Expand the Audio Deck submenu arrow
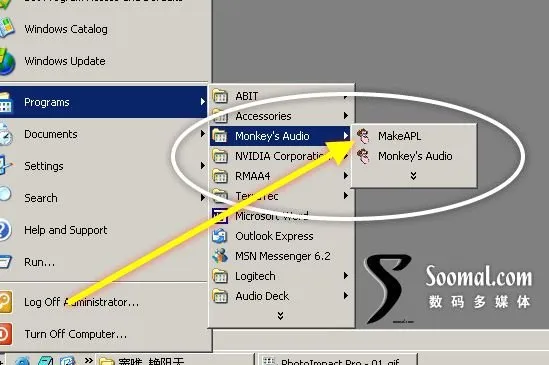 click(x=346, y=296)
